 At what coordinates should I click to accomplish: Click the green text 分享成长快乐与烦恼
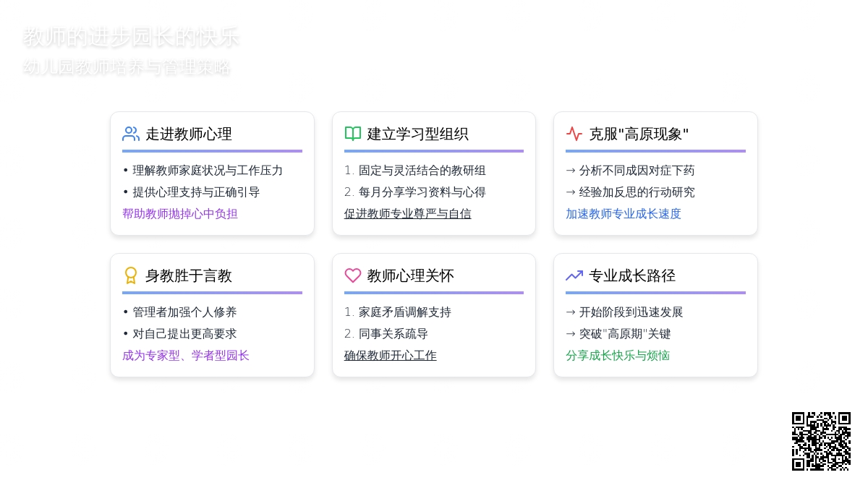click(618, 356)
